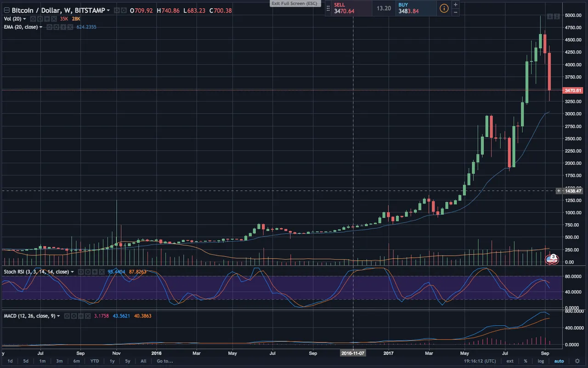The image size is (588, 368).
Task: Open the Bitcoin / Dollar, W, BITSTAMP dropdown
Action: tap(108, 11)
